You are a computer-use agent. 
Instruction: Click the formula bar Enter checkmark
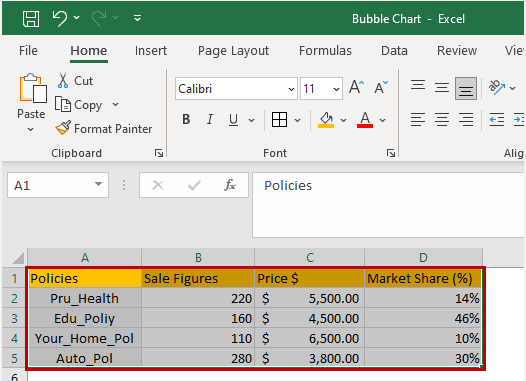(194, 185)
